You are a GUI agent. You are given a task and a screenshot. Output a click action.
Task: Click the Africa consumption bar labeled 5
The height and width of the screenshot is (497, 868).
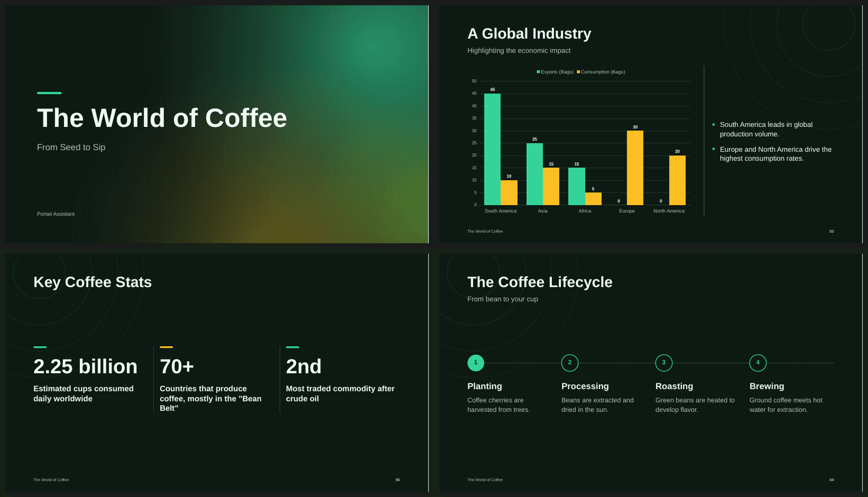pyautogui.click(x=593, y=199)
